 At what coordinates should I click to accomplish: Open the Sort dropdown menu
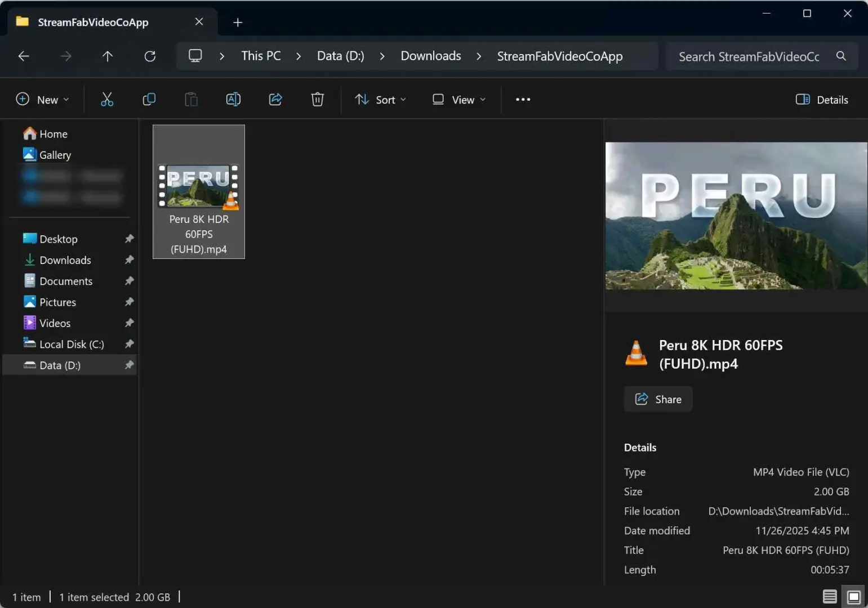point(380,100)
